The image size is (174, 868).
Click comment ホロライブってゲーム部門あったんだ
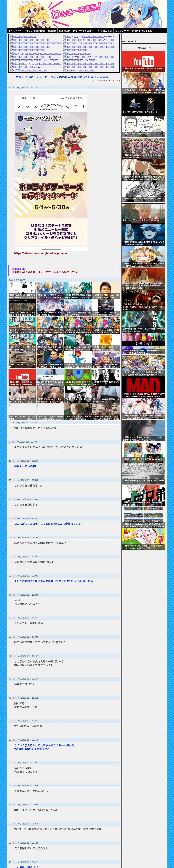(36, 810)
